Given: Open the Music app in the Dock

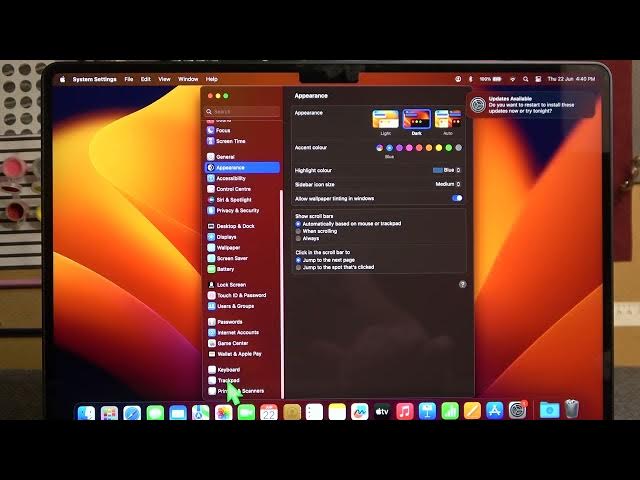Looking at the screenshot, I should tap(404, 411).
